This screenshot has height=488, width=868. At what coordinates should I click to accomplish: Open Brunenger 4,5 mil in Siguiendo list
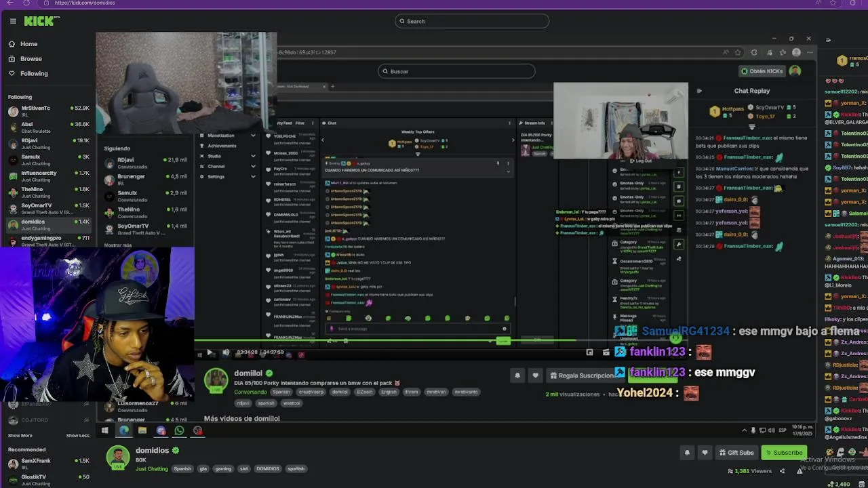[x=146, y=179]
